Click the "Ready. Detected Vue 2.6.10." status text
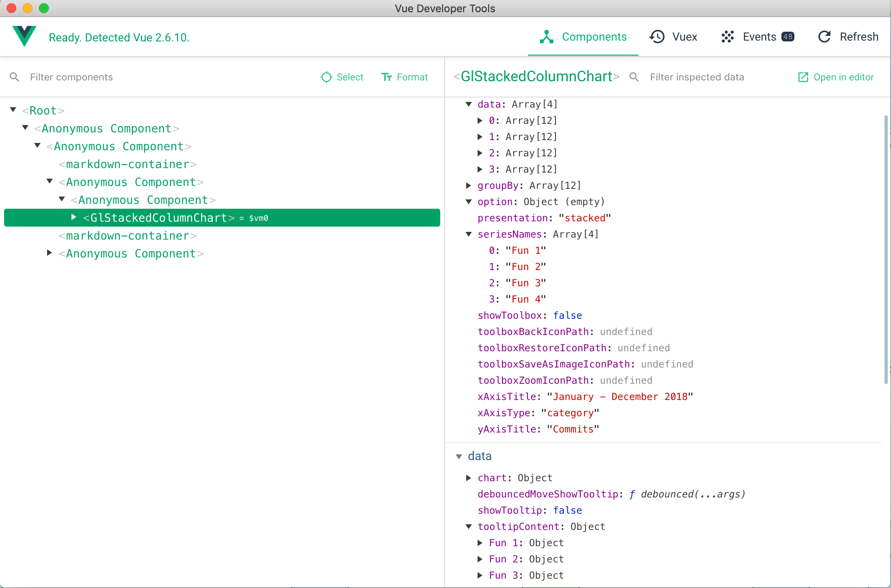The height and width of the screenshot is (588, 891). [x=119, y=37]
